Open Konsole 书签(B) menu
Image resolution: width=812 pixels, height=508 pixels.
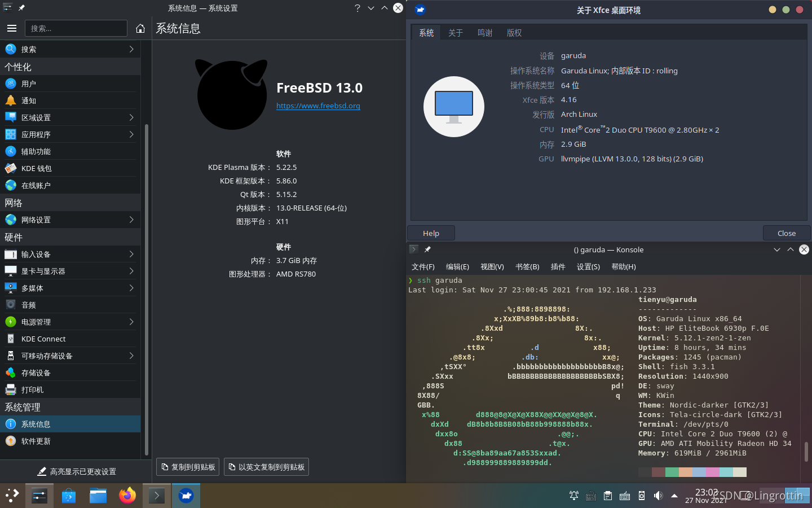[x=527, y=266]
